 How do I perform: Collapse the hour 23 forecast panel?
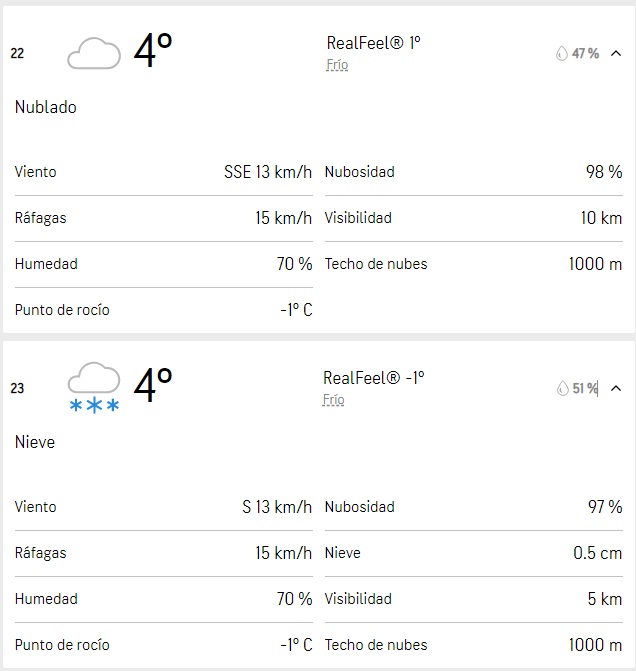point(616,388)
